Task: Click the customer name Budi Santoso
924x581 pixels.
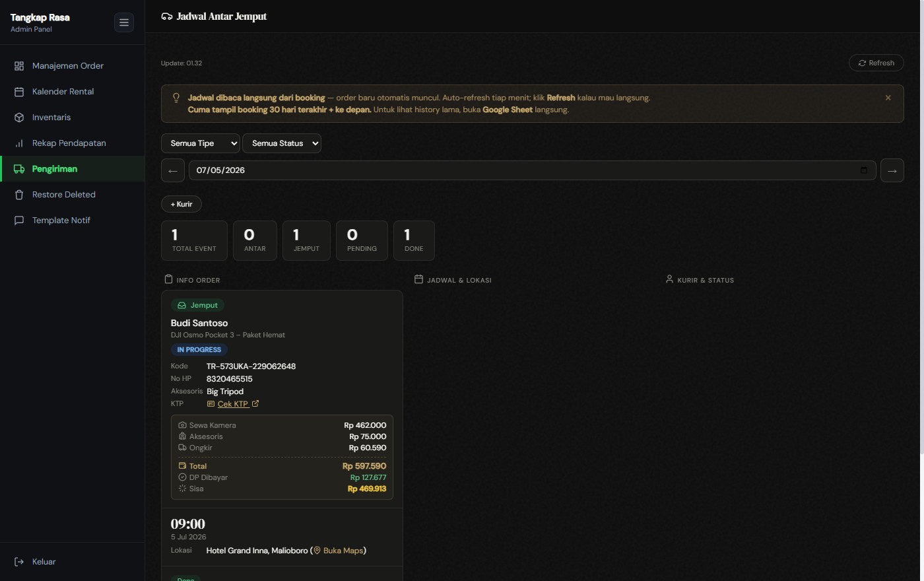Action: (199, 323)
